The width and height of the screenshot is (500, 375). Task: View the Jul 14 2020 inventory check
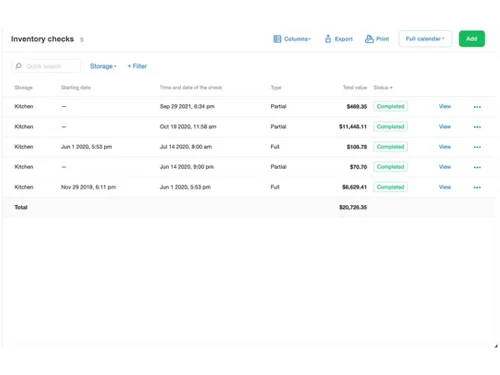445,147
